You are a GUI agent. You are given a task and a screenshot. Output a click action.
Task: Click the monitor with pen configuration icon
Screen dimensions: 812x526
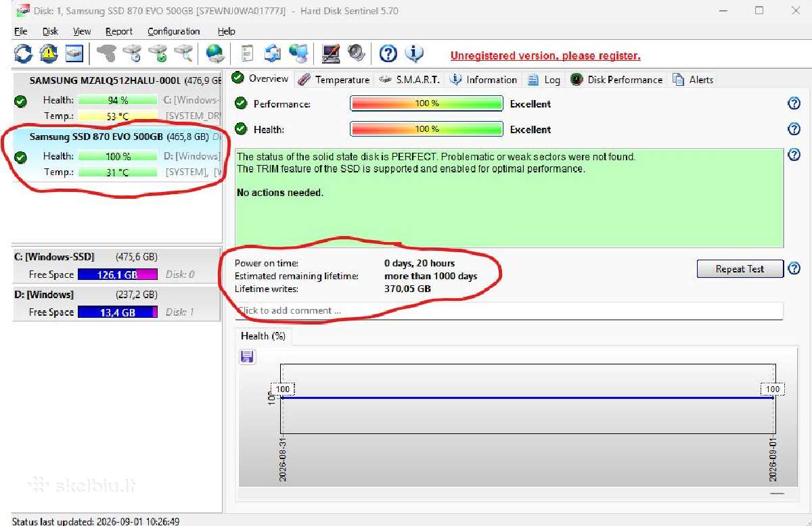point(331,53)
